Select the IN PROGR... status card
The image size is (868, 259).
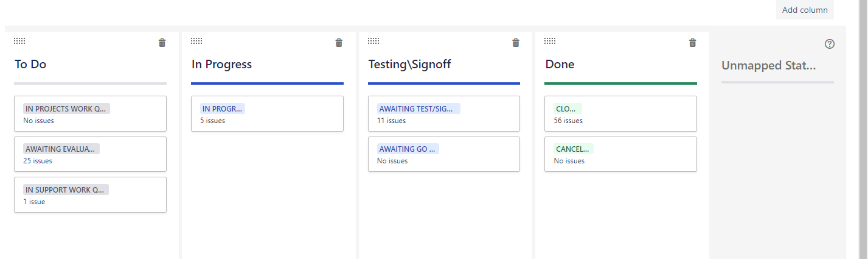(267, 113)
